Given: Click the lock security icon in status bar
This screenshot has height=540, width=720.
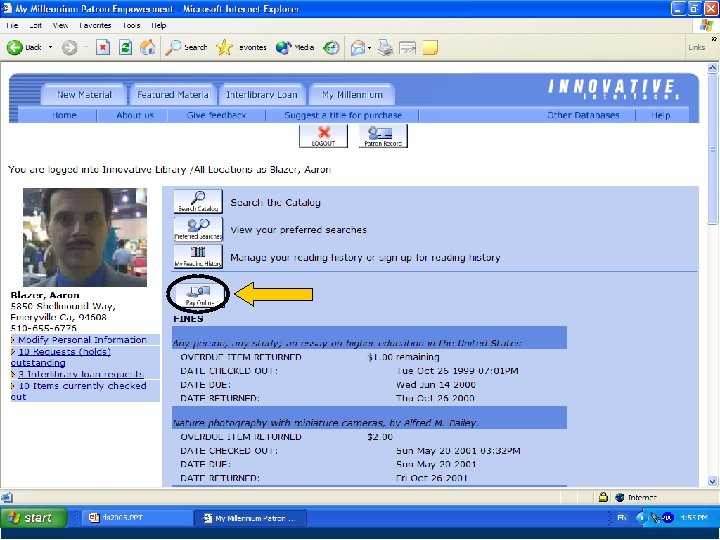Looking at the screenshot, I should point(603,497).
